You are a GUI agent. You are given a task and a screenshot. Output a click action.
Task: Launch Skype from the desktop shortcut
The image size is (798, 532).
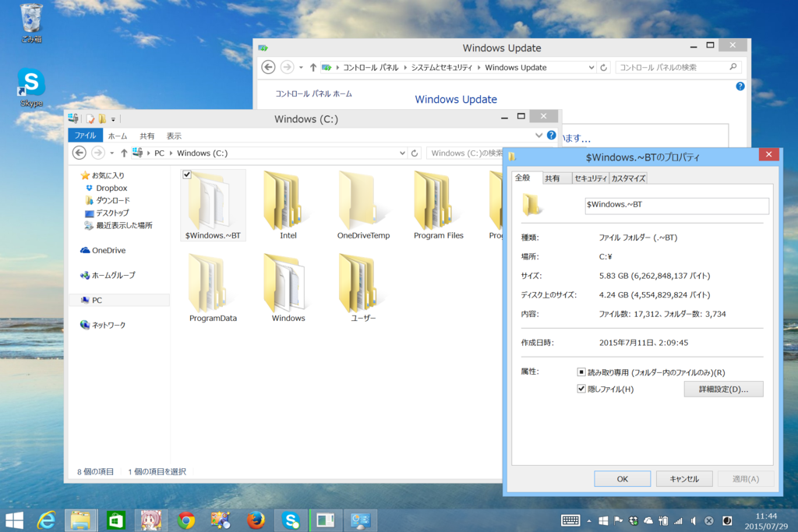[x=31, y=87]
